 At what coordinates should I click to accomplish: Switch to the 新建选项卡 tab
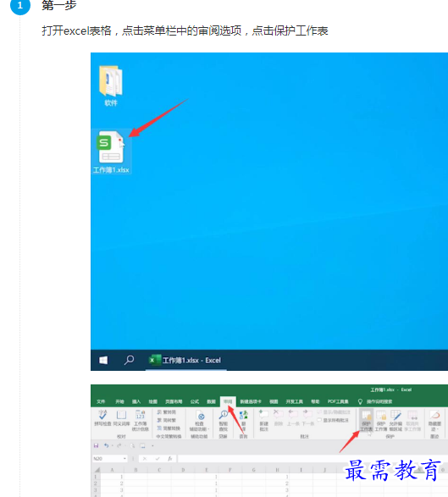[x=251, y=401]
